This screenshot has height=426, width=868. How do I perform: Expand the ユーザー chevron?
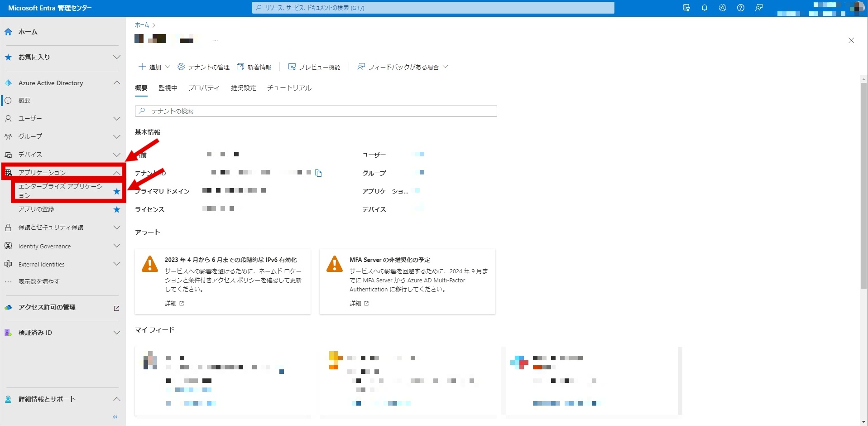click(117, 119)
